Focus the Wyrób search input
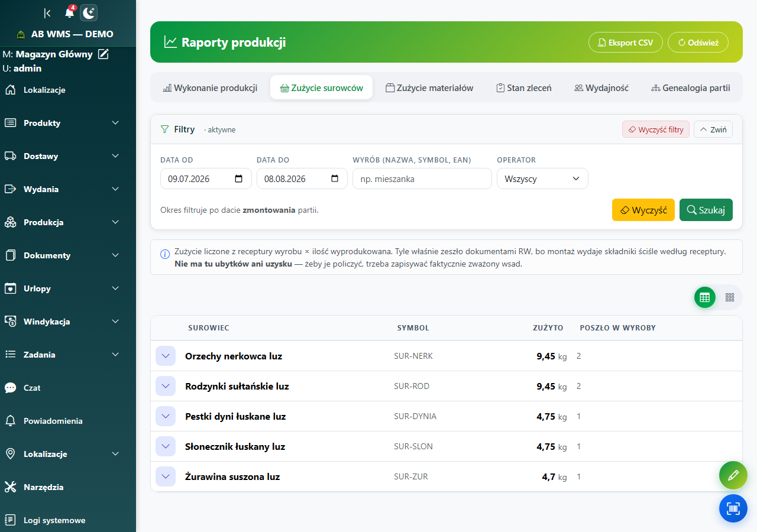The height and width of the screenshot is (532, 757). pyautogui.click(x=422, y=179)
